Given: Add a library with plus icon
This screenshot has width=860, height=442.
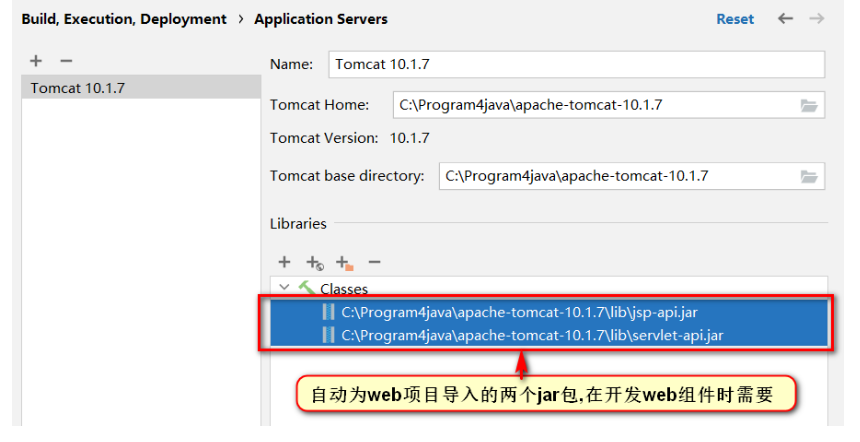Looking at the screenshot, I should (284, 262).
